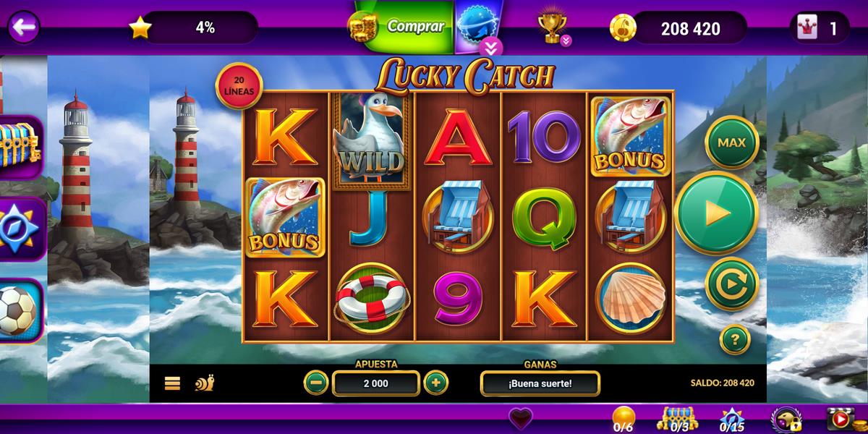868x434 pixels.
Task: Decrease the bet with minus button
Action: click(315, 382)
